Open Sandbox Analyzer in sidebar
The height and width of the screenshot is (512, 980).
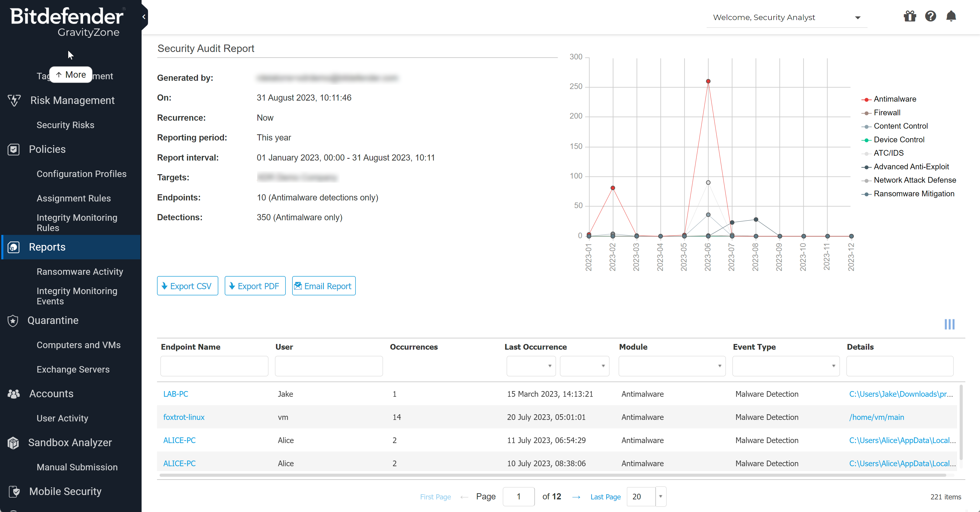pyautogui.click(x=70, y=443)
